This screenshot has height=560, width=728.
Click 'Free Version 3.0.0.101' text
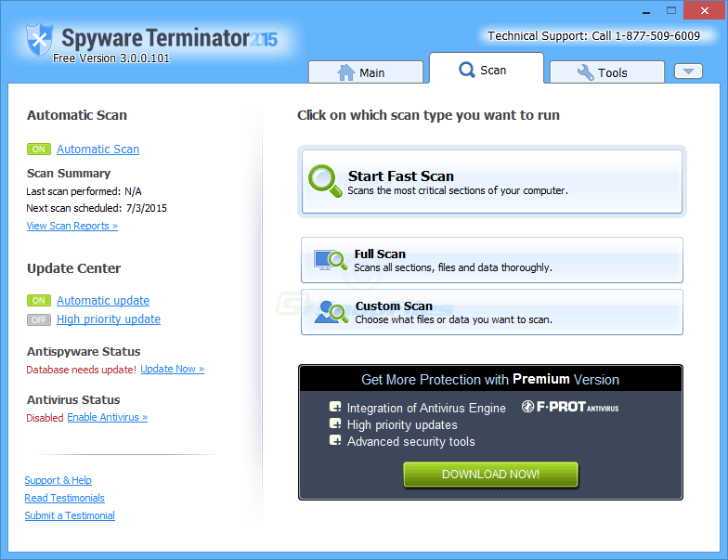coord(111,59)
